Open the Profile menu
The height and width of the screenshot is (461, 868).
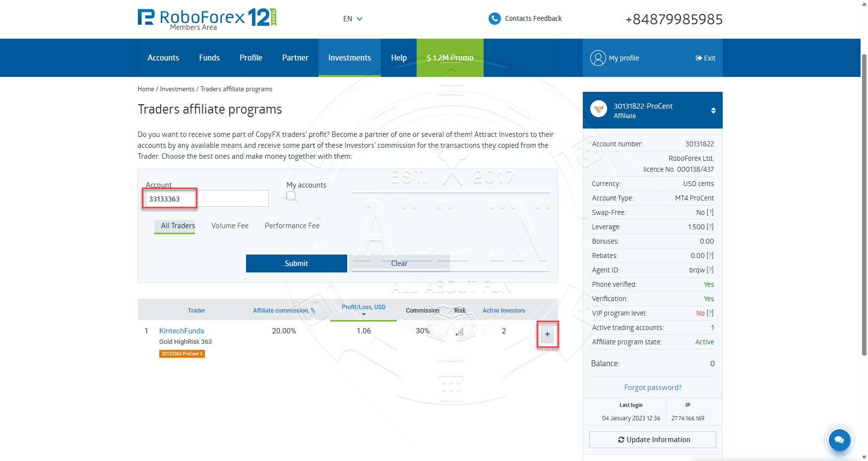point(251,58)
